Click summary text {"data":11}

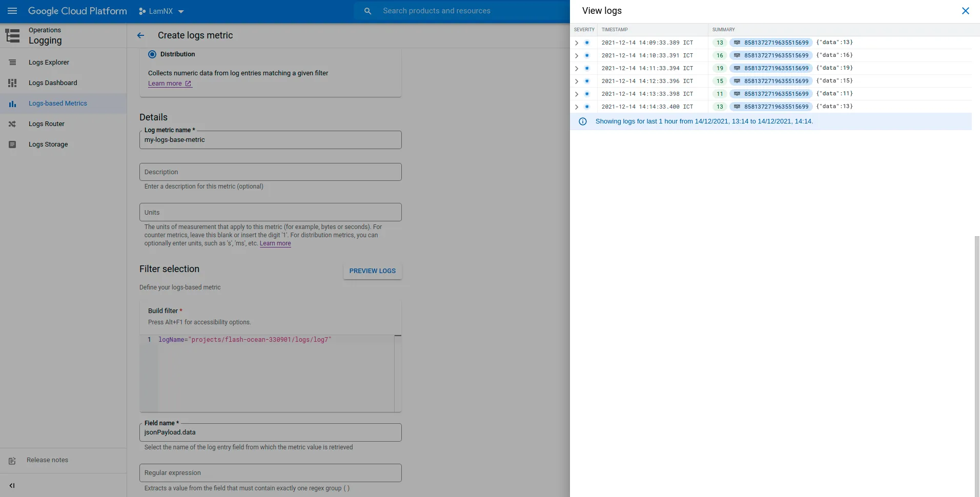click(x=834, y=94)
